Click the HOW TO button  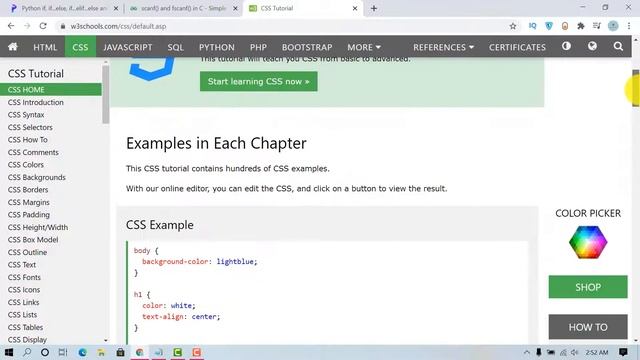[x=588, y=327]
